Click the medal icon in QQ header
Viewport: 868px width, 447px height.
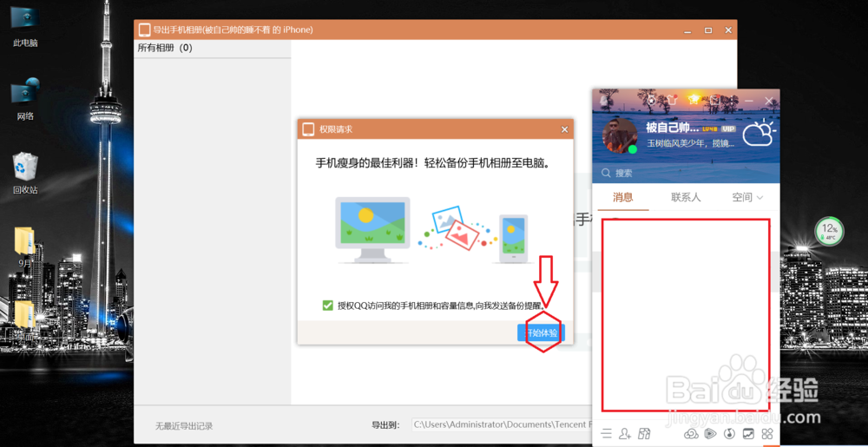[x=652, y=101]
